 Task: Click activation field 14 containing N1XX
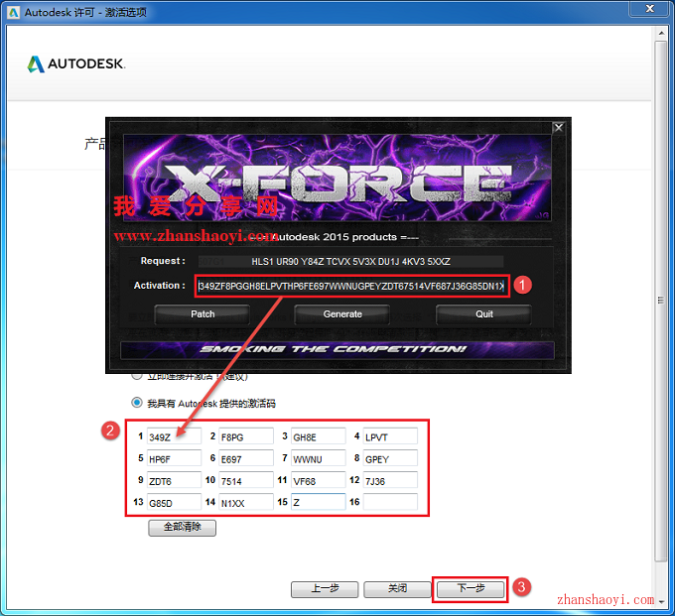[246, 502]
